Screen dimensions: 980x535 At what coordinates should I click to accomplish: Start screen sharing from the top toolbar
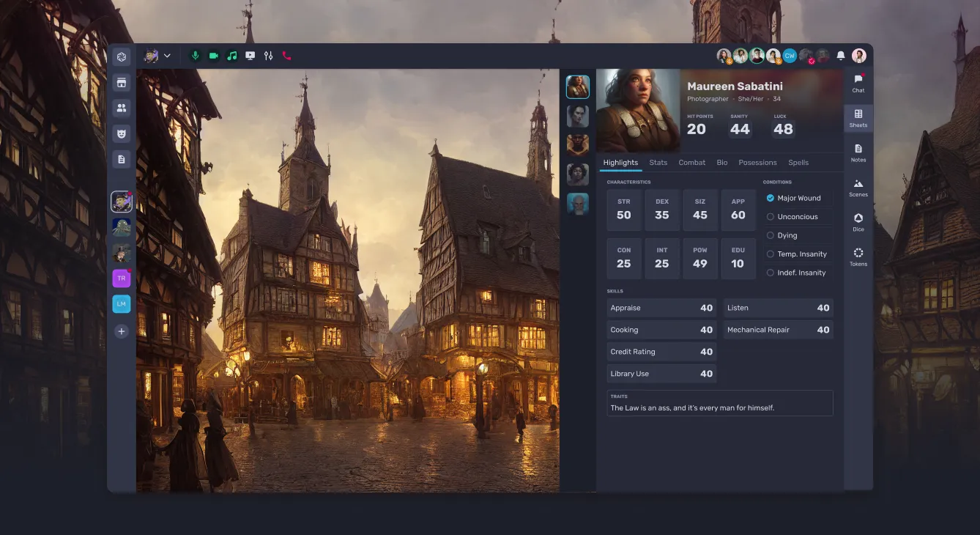tap(250, 55)
